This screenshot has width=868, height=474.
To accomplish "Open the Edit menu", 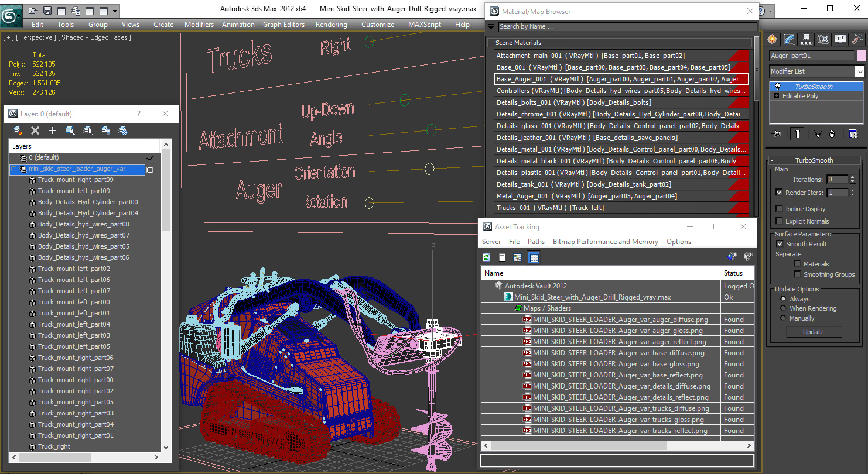I will coord(37,25).
